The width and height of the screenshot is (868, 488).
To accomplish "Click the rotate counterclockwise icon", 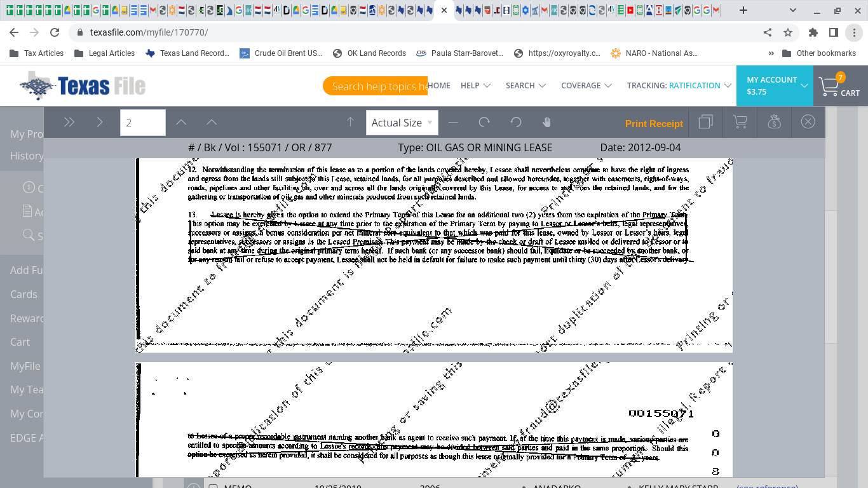I will coord(516,123).
